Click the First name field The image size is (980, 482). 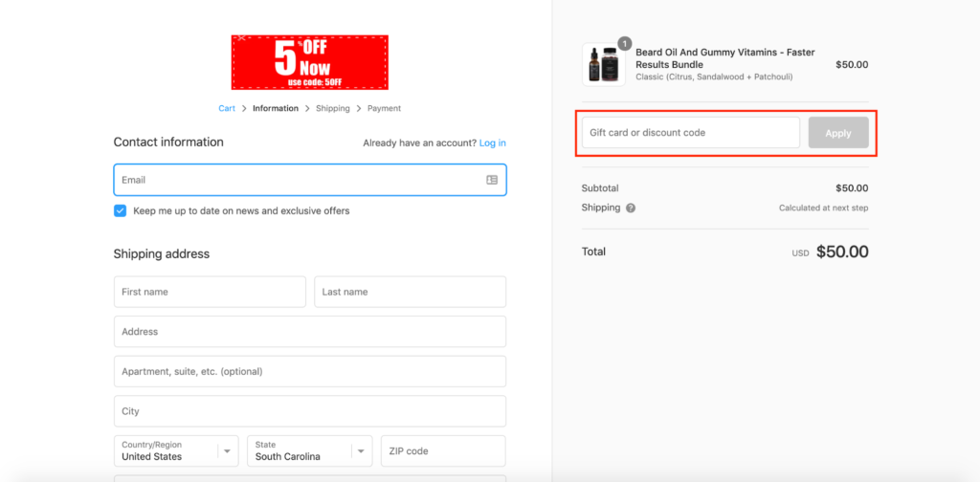pyautogui.click(x=210, y=292)
